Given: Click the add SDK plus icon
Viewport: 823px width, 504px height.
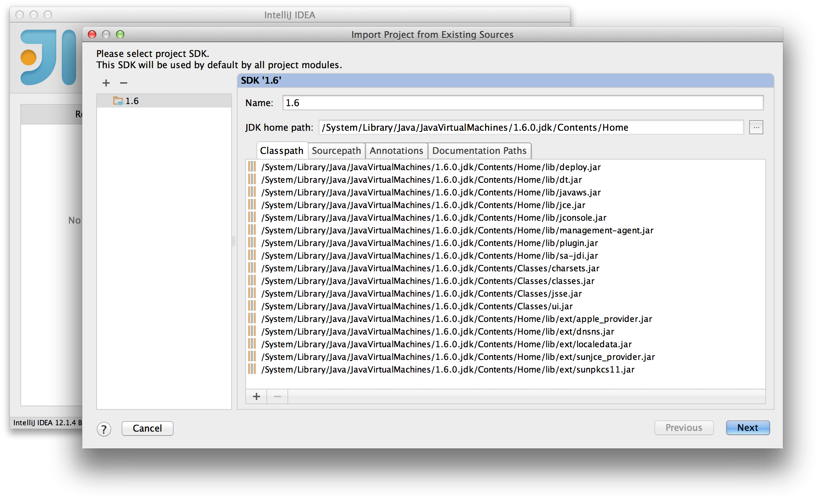Looking at the screenshot, I should (x=106, y=83).
